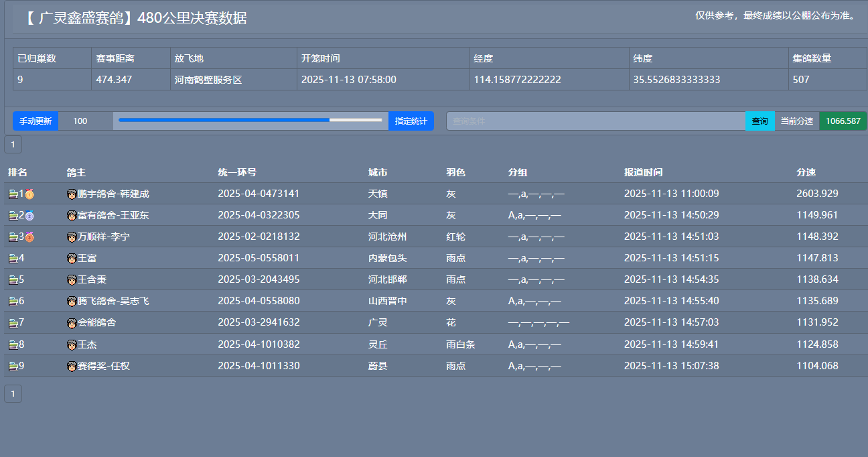Click the cyan 查询 search button
Screen dimensions: 868x457
coord(759,121)
